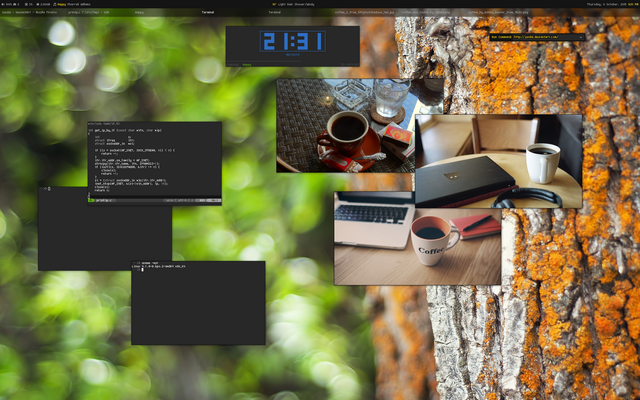640x400 pixels.
Task: Click the 21:31 clock display
Action: pos(293,41)
